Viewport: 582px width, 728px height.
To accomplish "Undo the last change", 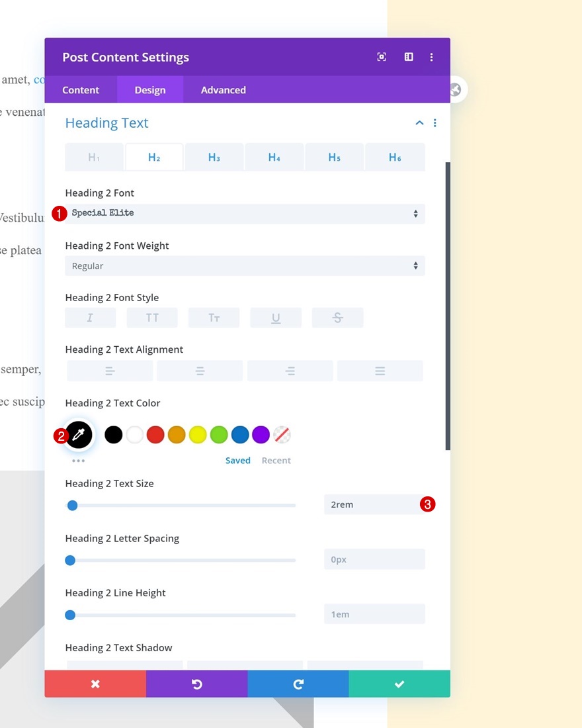I will 197,684.
